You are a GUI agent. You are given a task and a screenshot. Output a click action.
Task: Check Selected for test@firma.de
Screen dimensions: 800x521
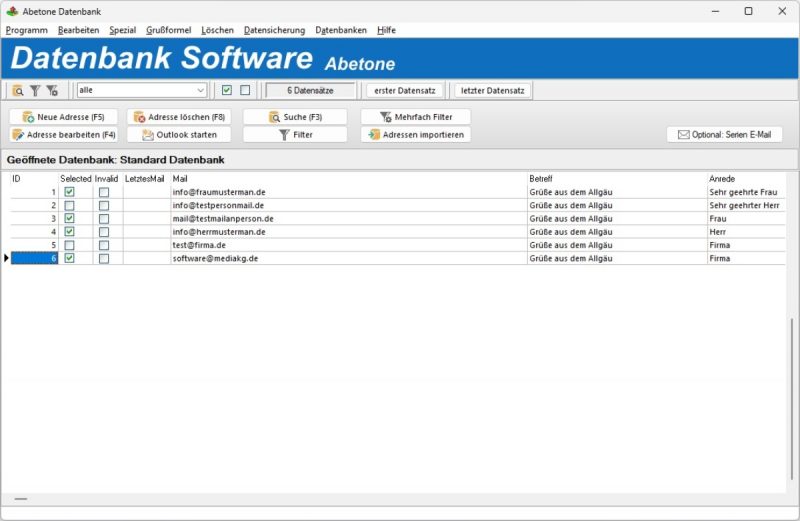click(x=69, y=245)
